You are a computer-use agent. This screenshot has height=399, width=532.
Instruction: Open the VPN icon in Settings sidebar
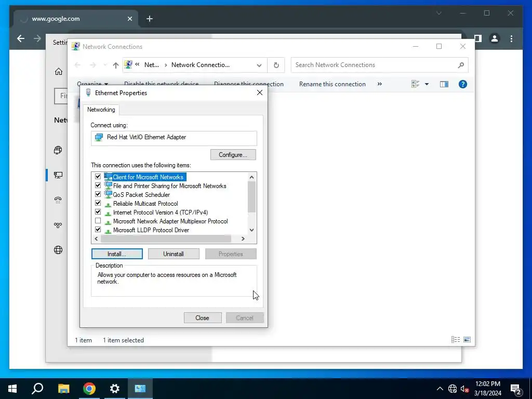(58, 225)
